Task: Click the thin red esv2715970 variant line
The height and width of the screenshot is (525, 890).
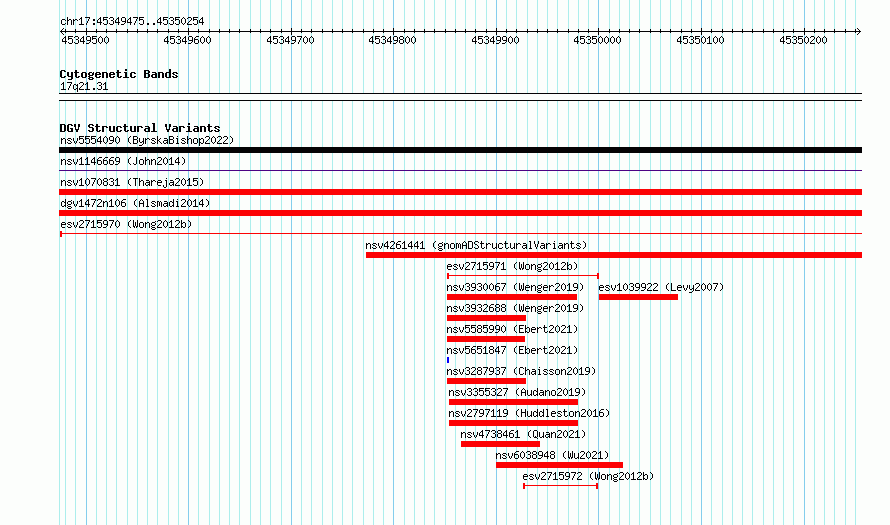Action: (x=460, y=234)
